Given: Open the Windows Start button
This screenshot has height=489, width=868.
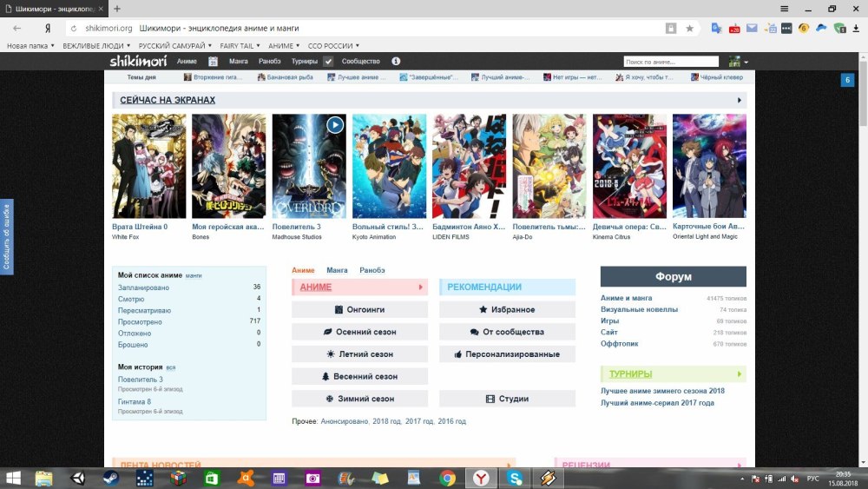Looking at the screenshot, I should pos(13,478).
